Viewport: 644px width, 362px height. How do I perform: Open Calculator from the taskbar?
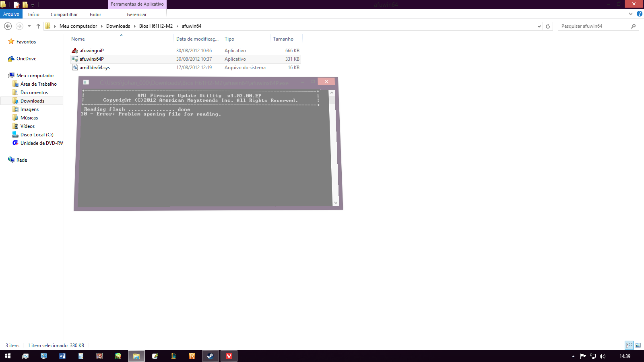[81, 356]
